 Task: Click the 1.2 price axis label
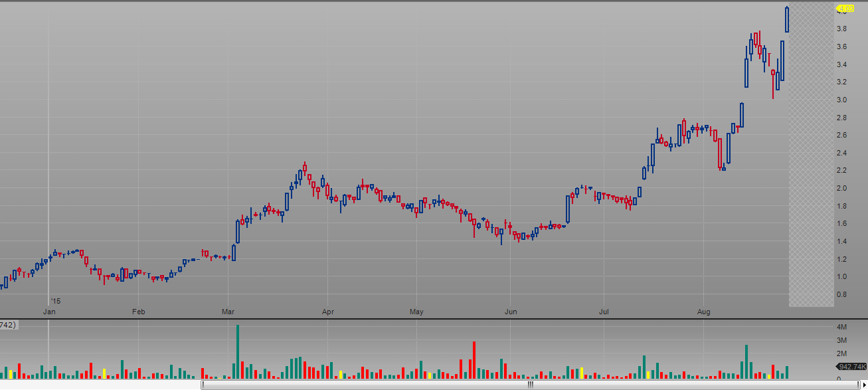click(x=841, y=259)
